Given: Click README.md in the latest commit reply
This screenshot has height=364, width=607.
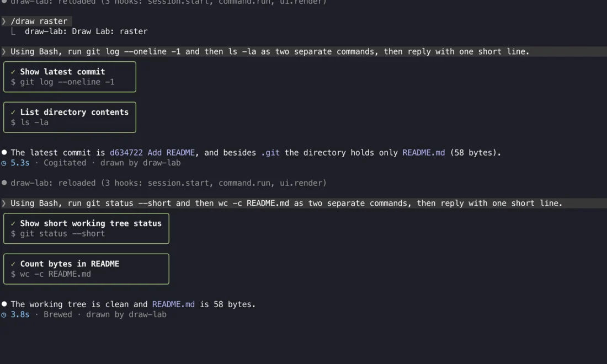Looking at the screenshot, I should [423, 153].
